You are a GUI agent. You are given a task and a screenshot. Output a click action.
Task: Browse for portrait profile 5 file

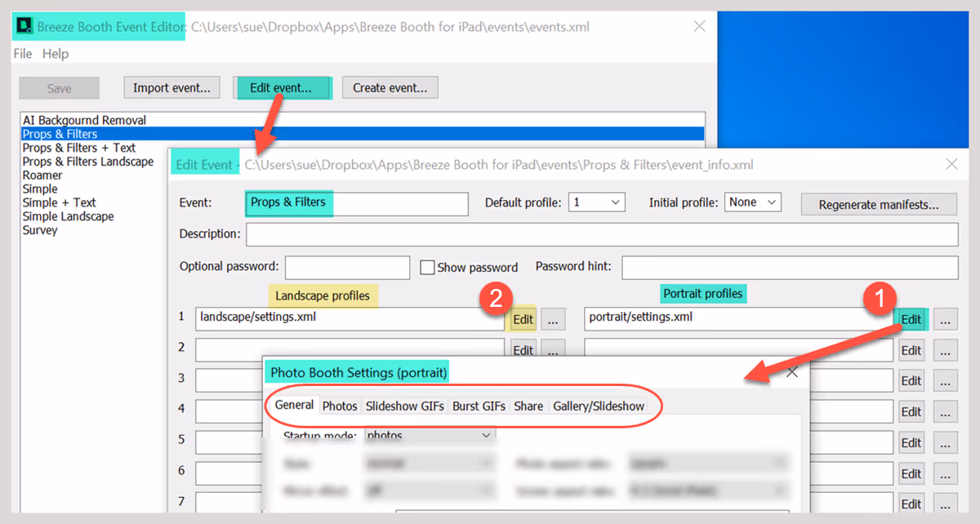(x=945, y=443)
